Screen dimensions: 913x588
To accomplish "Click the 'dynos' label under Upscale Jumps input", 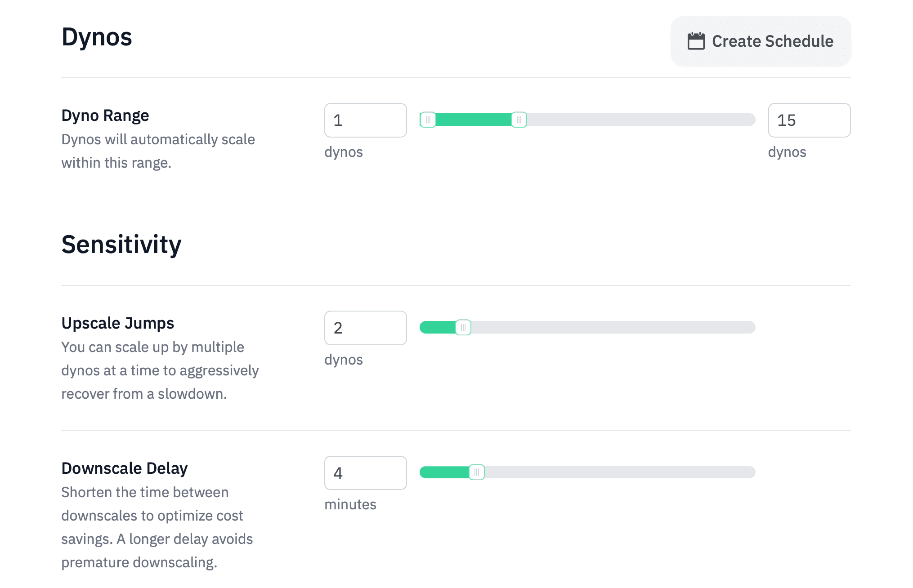I will pyautogui.click(x=344, y=360).
